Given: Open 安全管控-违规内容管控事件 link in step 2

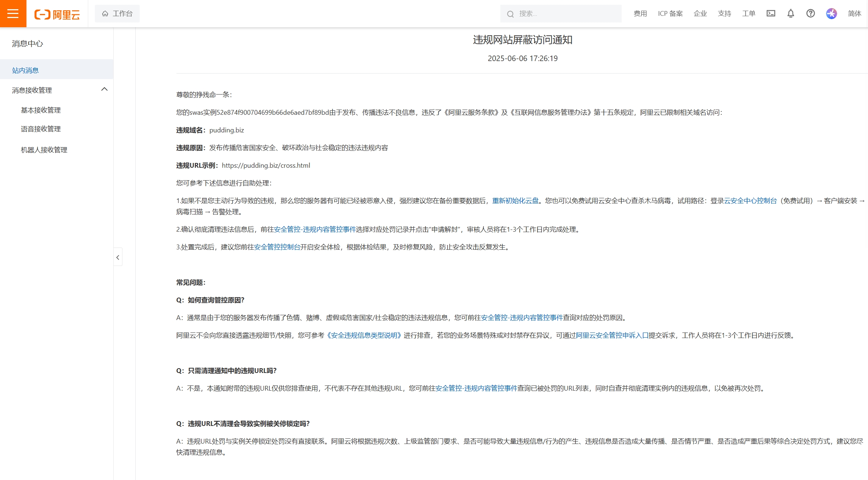Looking at the screenshot, I should (x=315, y=229).
